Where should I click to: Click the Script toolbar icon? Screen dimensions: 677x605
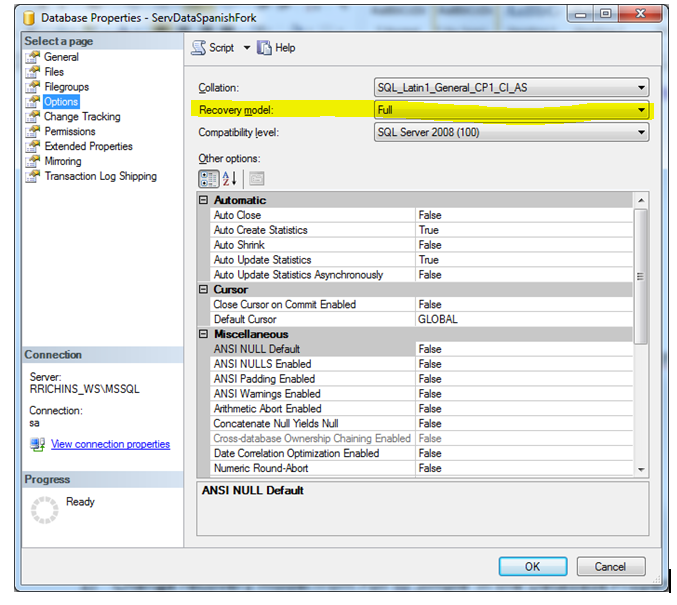coord(199,48)
